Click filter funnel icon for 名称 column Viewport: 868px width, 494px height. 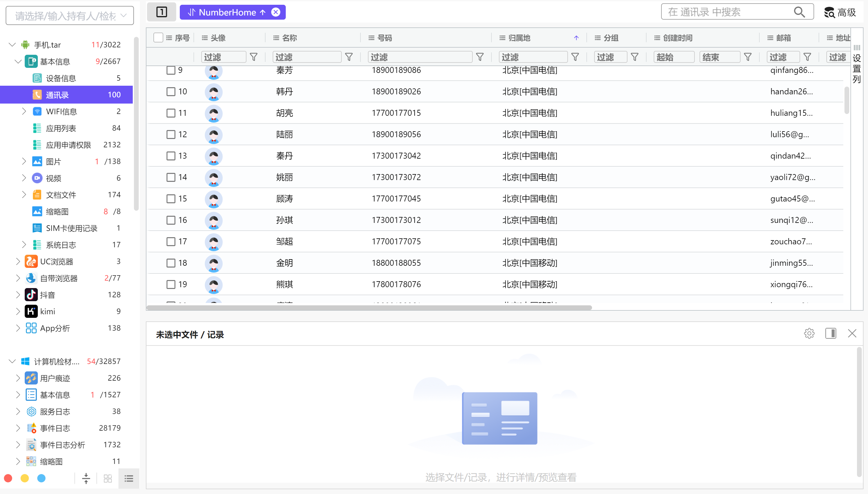point(349,57)
